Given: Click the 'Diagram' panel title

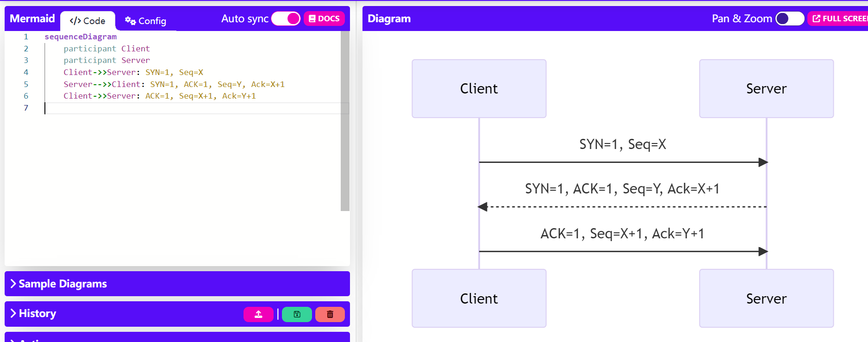Looking at the screenshot, I should [389, 19].
